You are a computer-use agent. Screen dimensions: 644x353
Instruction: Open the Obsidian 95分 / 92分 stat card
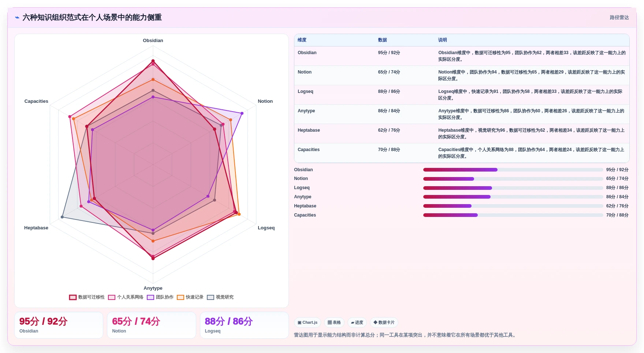[59, 325]
